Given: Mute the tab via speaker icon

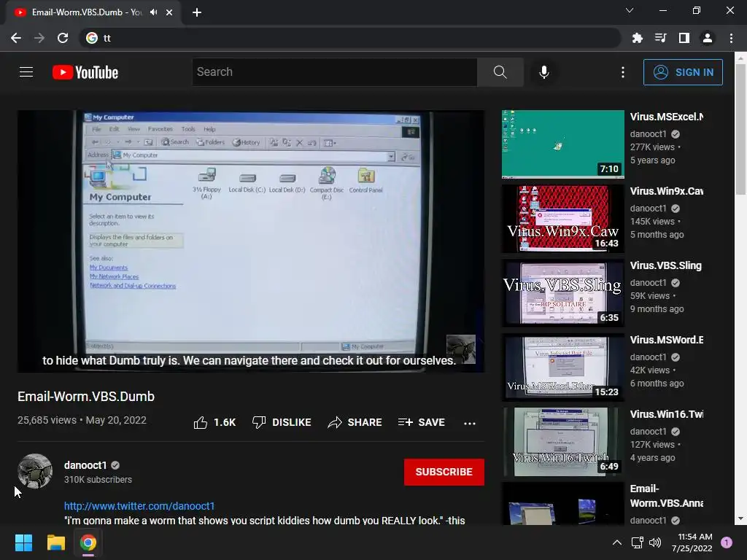Looking at the screenshot, I should tap(153, 12).
